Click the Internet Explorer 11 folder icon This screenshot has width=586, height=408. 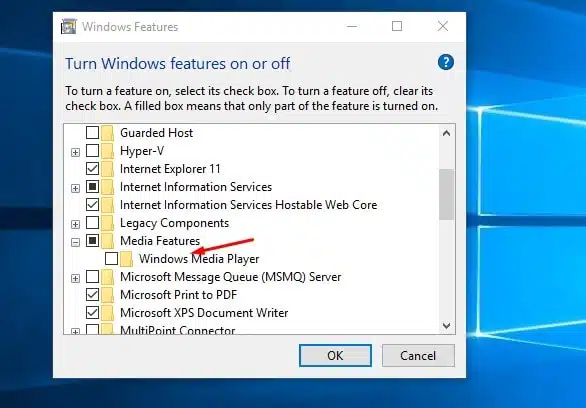(x=108, y=169)
